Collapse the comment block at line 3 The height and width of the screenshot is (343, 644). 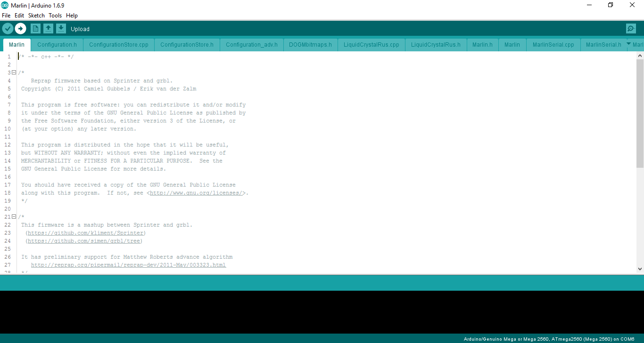[14, 73]
